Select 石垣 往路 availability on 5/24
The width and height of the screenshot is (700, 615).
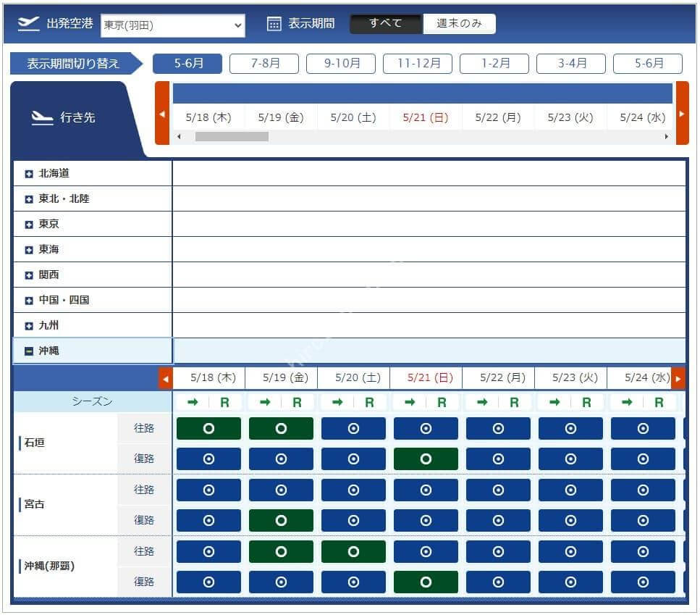(642, 429)
